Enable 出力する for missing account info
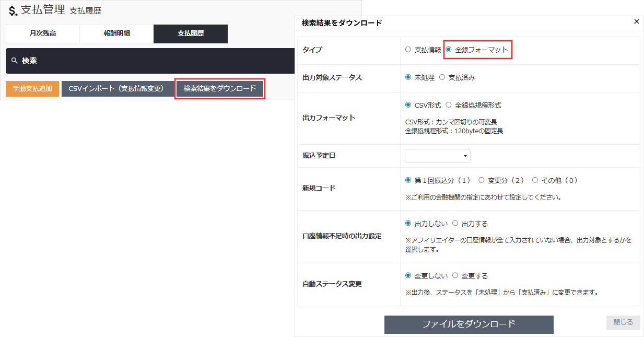The width and height of the screenshot is (644, 337). pyautogui.click(x=454, y=223)
